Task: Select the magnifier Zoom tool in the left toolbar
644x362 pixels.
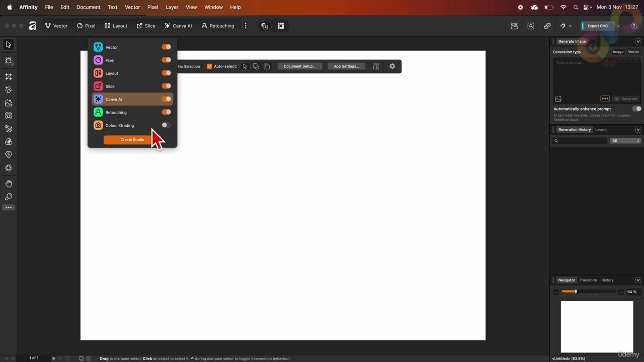Action: tap(9, 197)
